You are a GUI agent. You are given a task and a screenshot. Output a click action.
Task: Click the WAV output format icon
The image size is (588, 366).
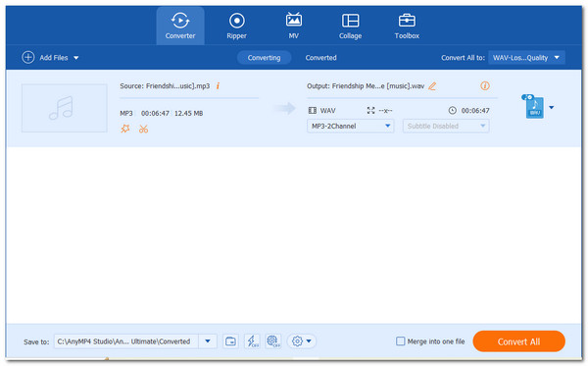(534, 107)
